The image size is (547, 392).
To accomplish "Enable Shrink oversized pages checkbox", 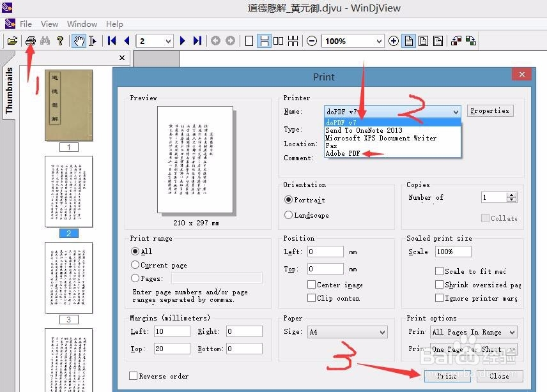I will (x=439, y=285).
